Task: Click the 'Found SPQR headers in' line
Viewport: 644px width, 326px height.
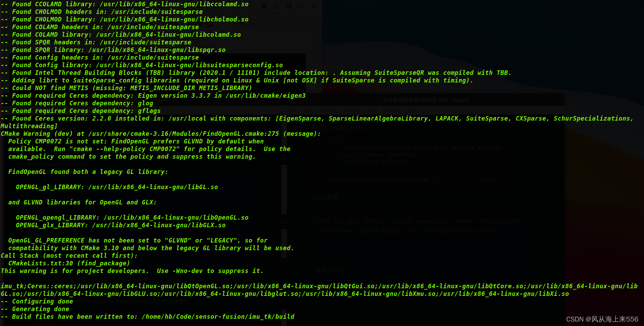Action: 96,42
